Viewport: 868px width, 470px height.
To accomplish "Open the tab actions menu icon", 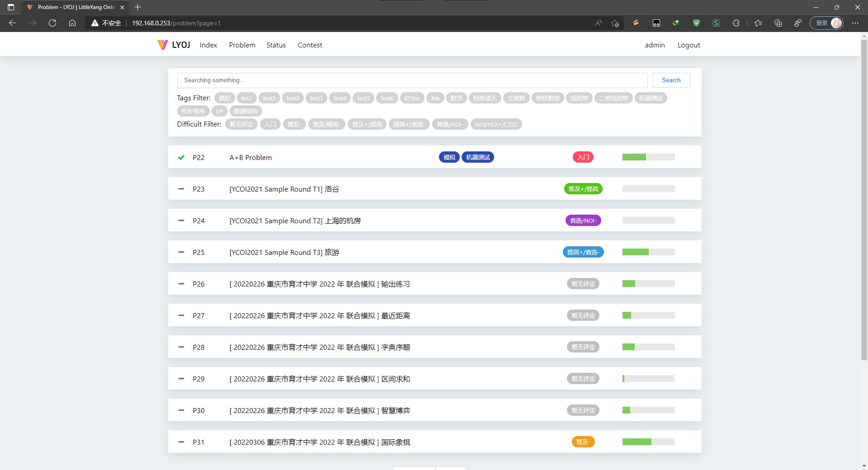I will [10, 7].
